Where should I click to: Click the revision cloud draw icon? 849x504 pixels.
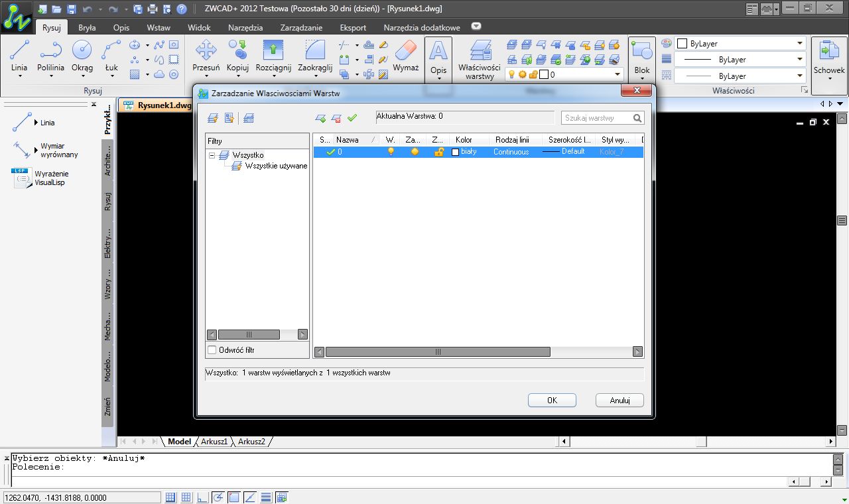click(159, 74)
